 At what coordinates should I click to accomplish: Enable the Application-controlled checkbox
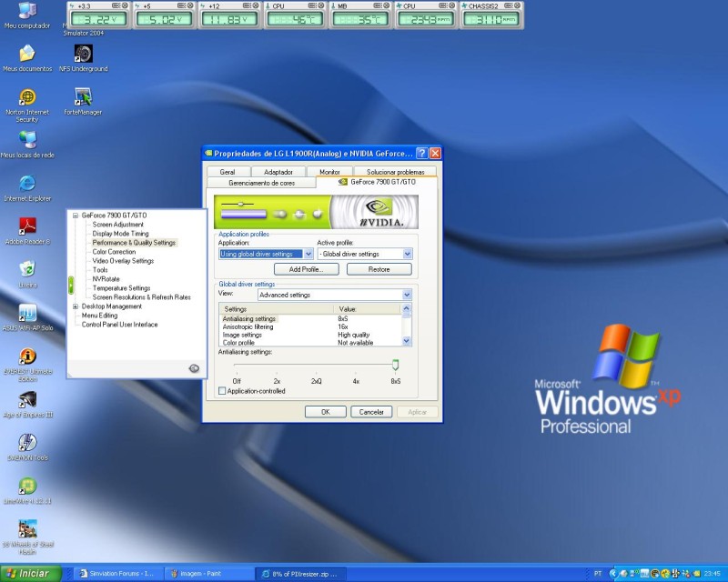(x=223, y=391)
